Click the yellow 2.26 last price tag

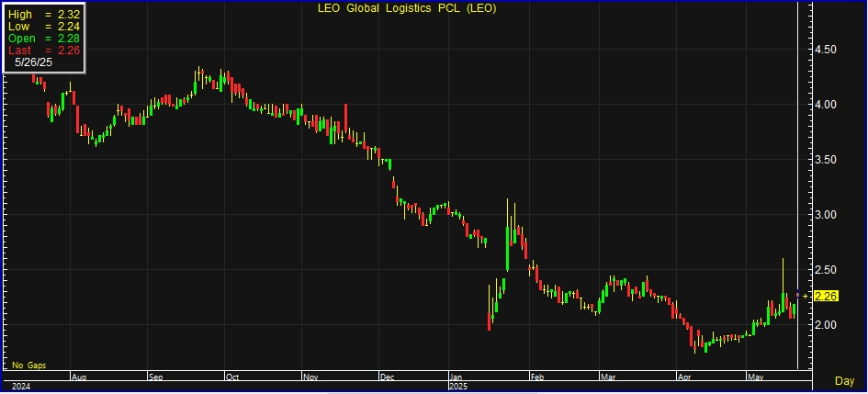827,297
